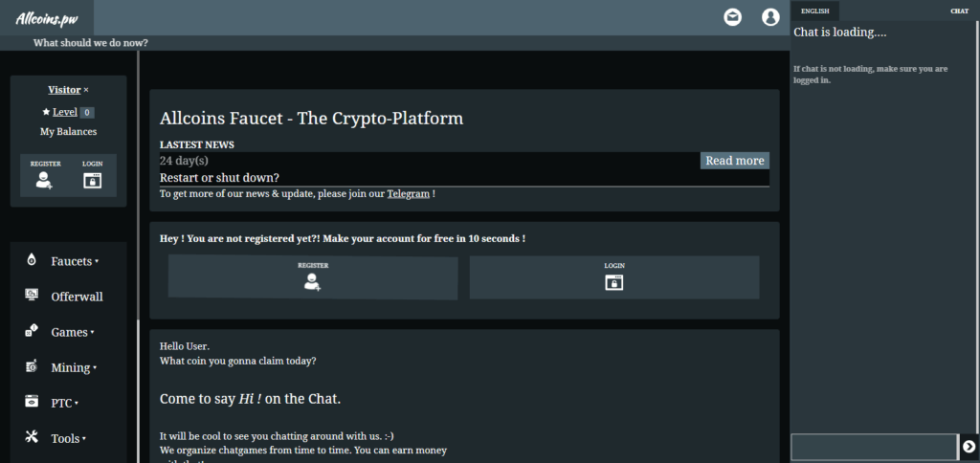Open the mail envelope icon in header
Screen dimensions: 980x463
tap(732, 17)
